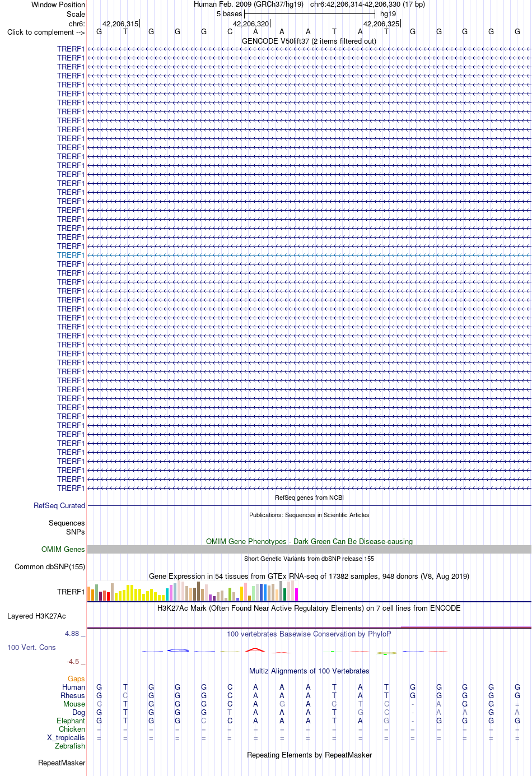532x776 pixels.
Task: Open GENCODE V50lift37 track title
Action: point(309,41)
